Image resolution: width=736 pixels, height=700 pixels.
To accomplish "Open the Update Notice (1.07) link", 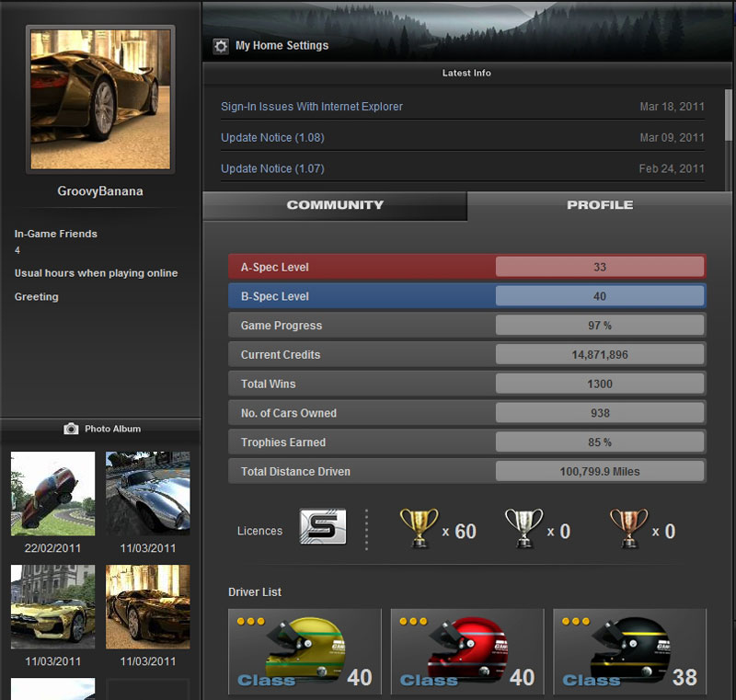I will (x=272, y=168).
